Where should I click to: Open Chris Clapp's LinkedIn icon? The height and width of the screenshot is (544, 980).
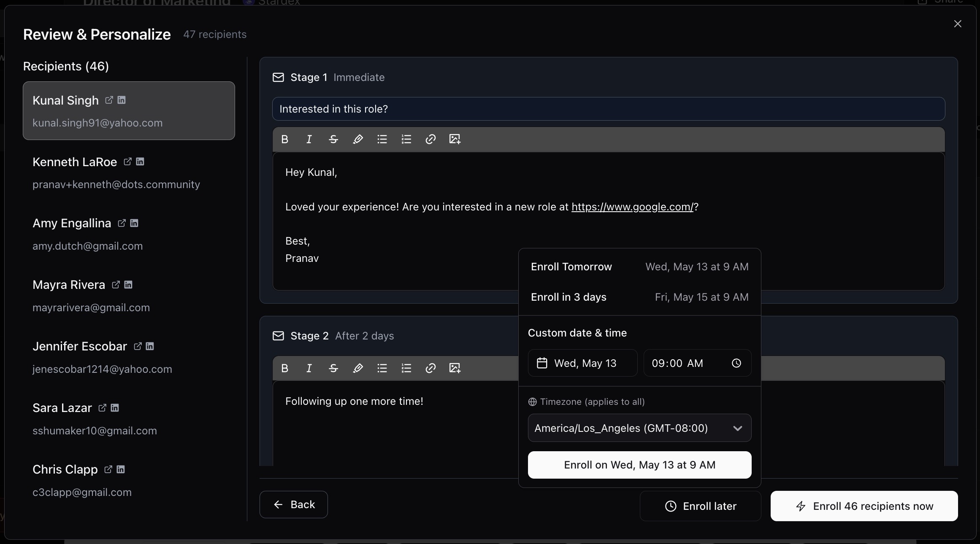[121, 469]
